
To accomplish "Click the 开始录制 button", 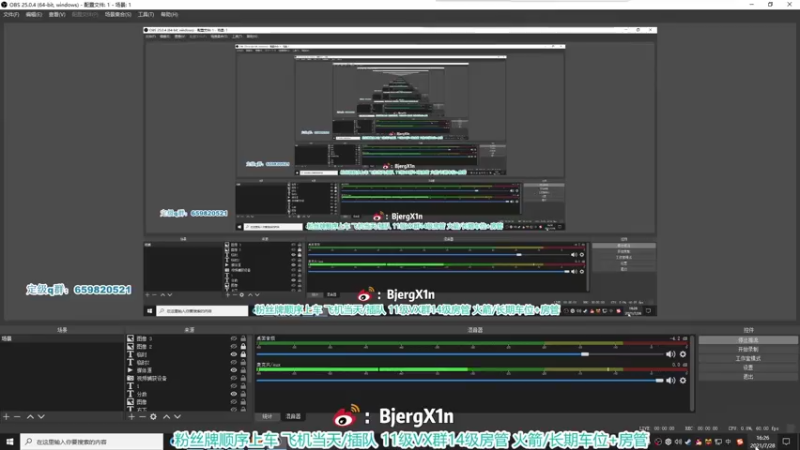I will click(x=748, y=349).
